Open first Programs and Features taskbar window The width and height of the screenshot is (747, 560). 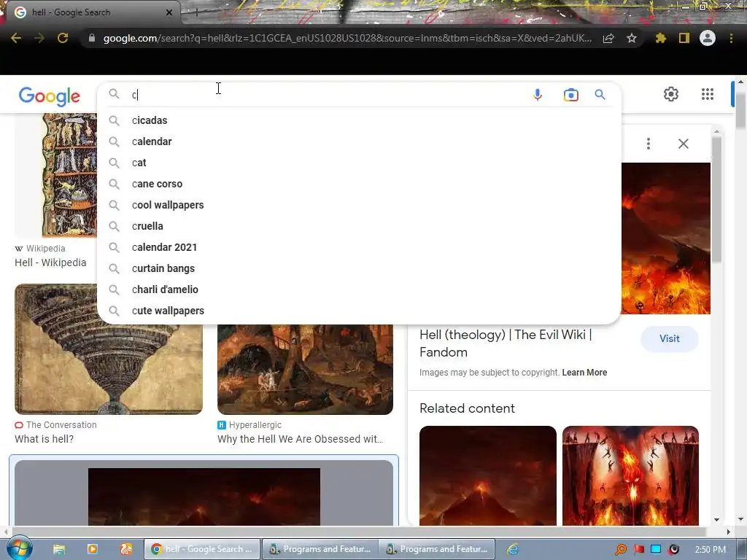coord(320,549)
